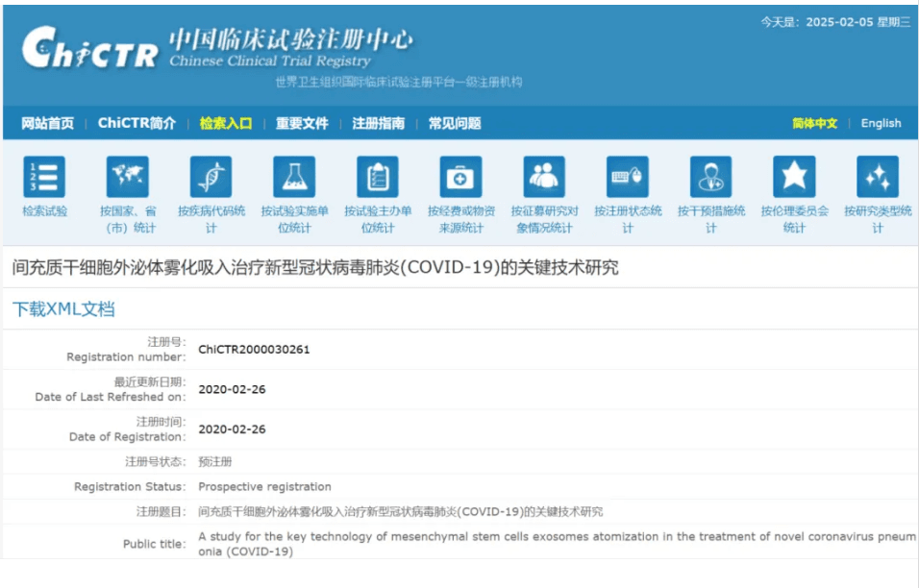Click 常见问题 in navigation bar
The height and width of the screenshot is (588, 919).
tap(455, 123)
